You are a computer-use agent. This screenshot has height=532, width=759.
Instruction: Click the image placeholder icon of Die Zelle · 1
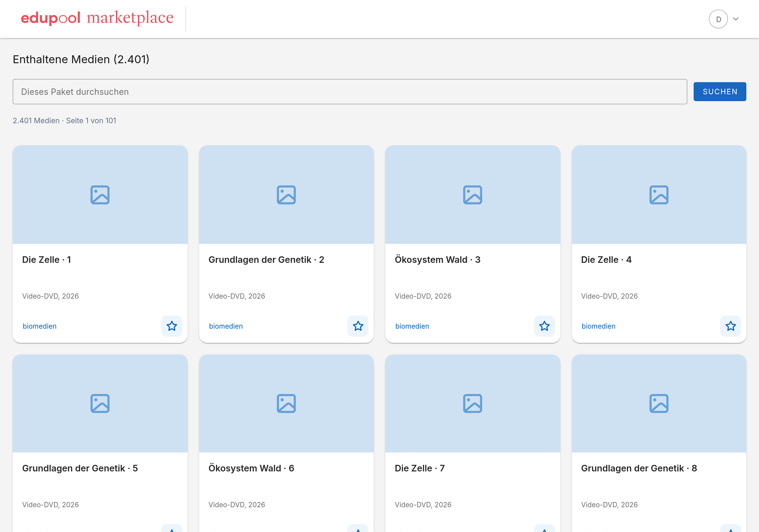pyautogui.click(x=100, y=195)
